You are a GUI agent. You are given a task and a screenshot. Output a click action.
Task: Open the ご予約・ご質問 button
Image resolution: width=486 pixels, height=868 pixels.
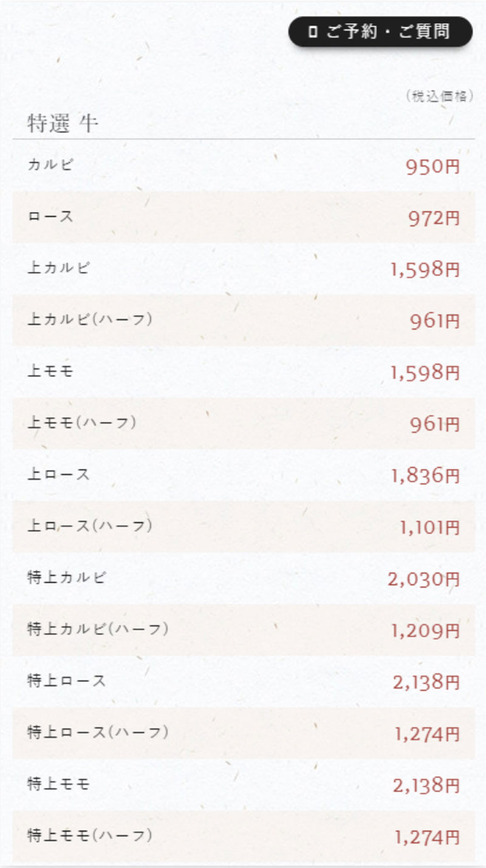[380, 32]
